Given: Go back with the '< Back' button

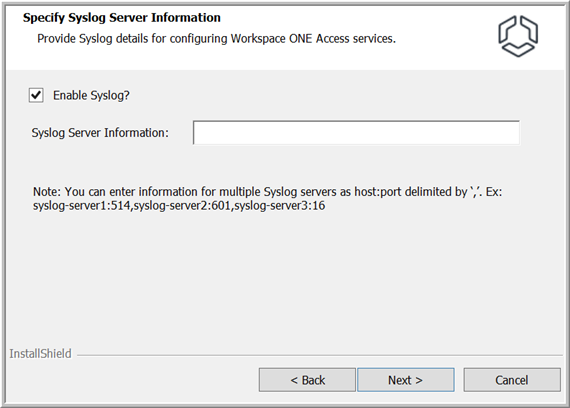Looking at the screenshot, I should (307, 380).
